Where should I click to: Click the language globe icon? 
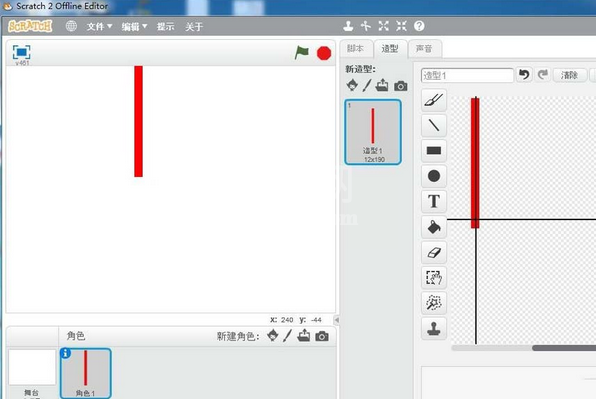pyautogui.click(x=71, y=26)
